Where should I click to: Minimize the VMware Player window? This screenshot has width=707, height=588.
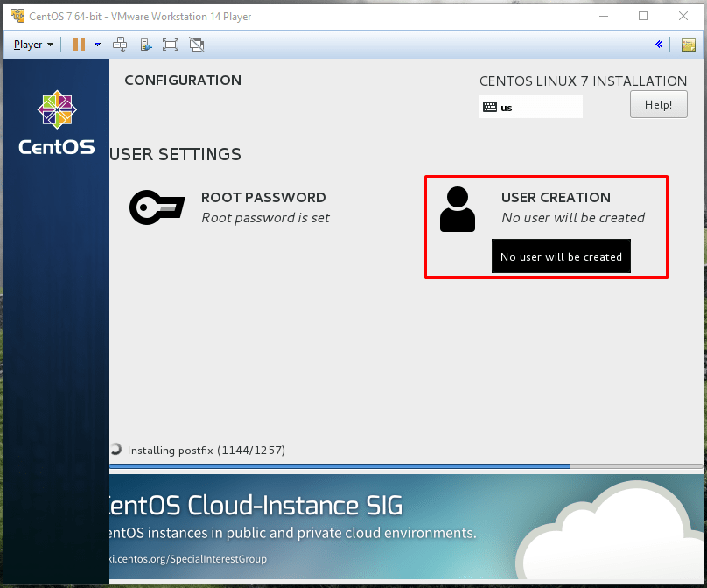pyautogui.click(x=604, y=17)
